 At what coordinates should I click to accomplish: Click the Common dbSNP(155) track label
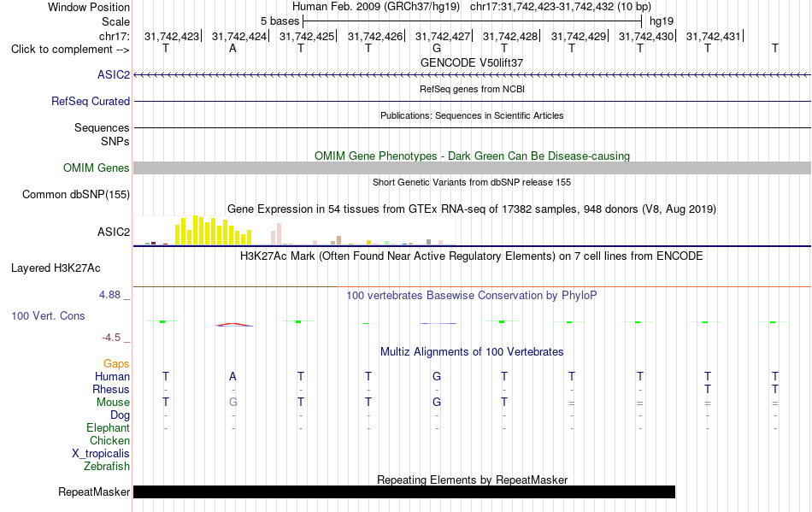coord(76,195)
